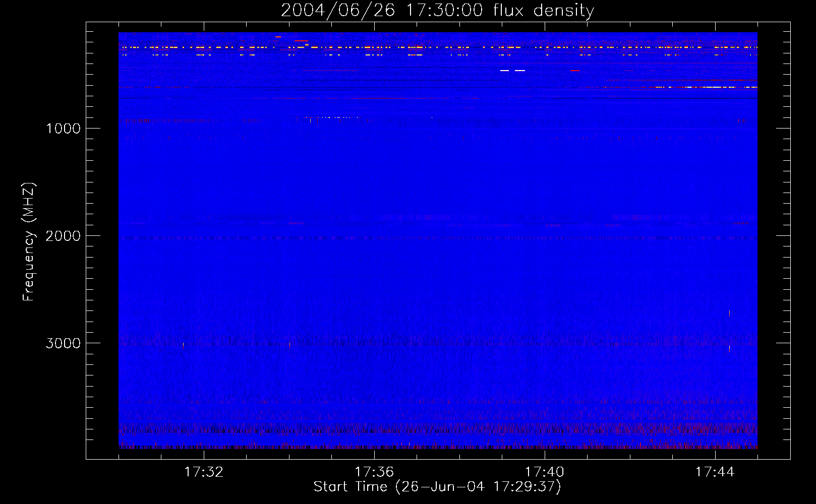Click the '17:40' time axis label
816x504 pixels.
[545, 472]
